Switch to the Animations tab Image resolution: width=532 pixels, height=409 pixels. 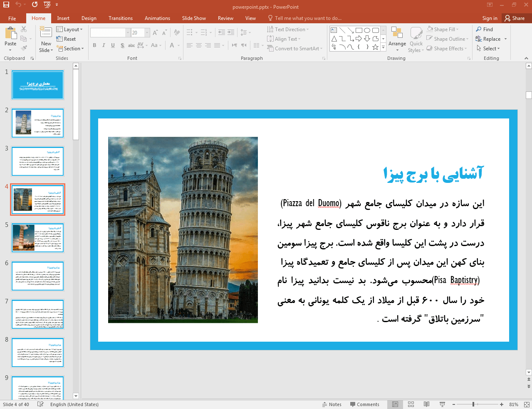(x=157, y=18)
